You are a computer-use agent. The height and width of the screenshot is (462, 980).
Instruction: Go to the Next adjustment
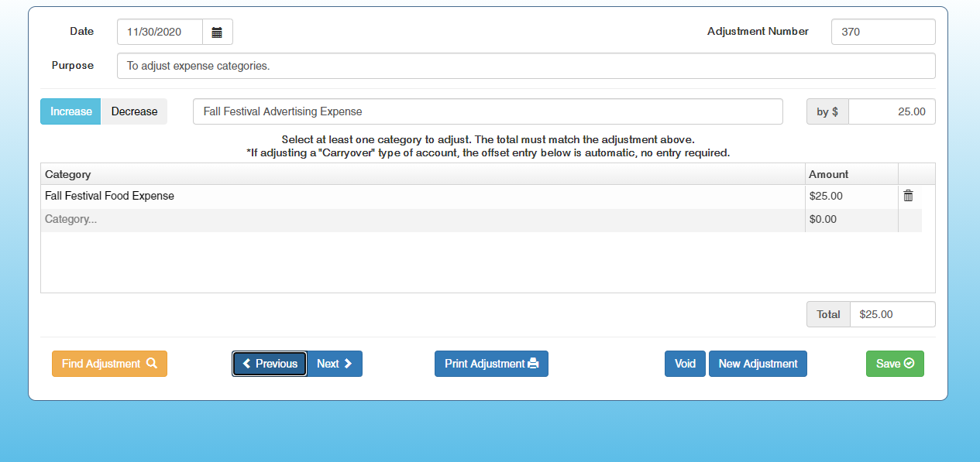pos(335,364)
